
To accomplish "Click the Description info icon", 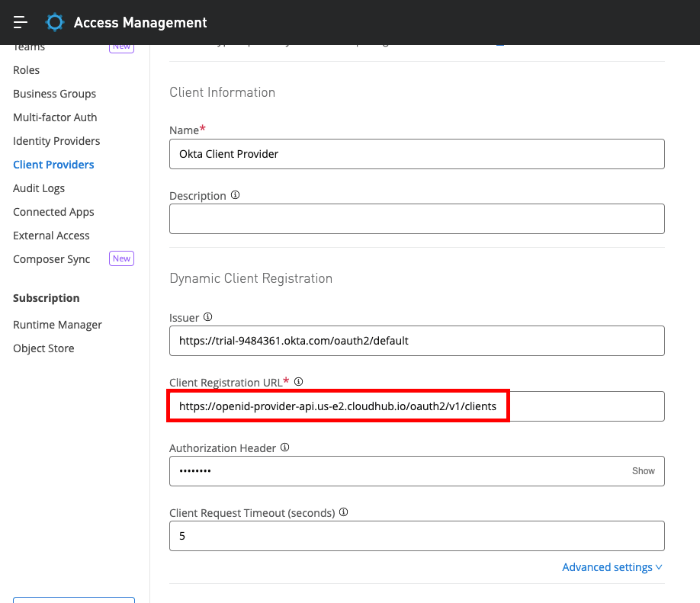I will click(235, 195).
